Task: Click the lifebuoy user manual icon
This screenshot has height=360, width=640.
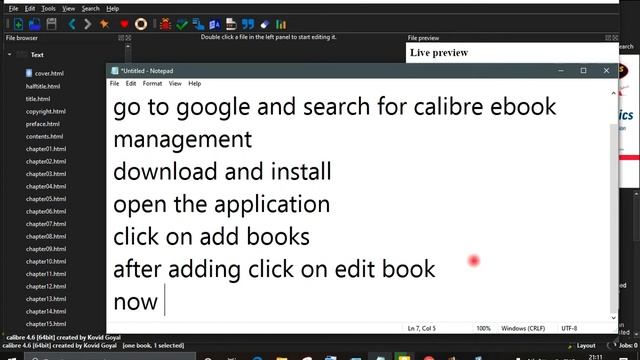Action: [x=141, y=24]
